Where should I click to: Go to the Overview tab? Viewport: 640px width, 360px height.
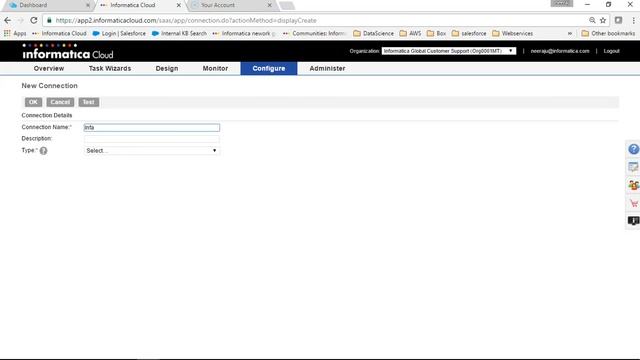pos(49,69)
